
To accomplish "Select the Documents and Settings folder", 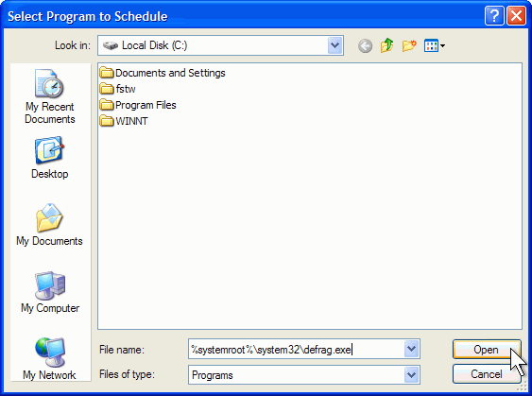I will pos(163,73).
